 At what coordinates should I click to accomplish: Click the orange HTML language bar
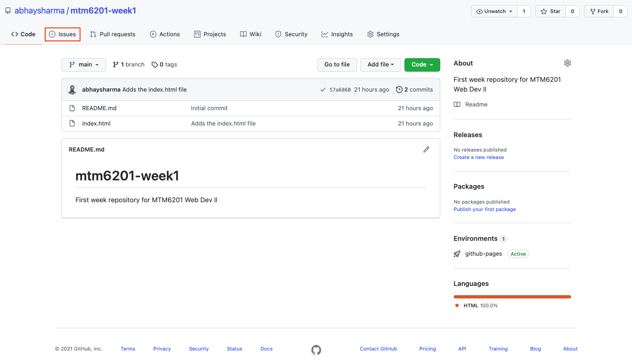coord(512,297)
